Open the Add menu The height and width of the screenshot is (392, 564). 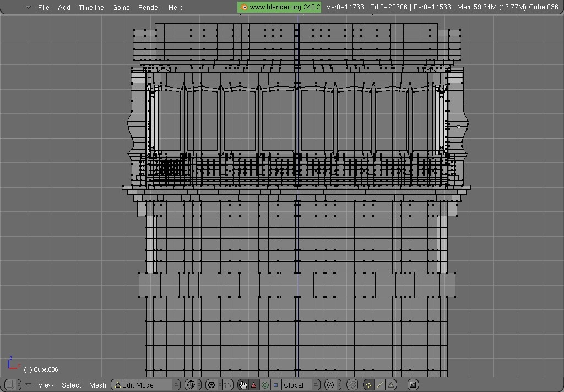coord(64,7)
